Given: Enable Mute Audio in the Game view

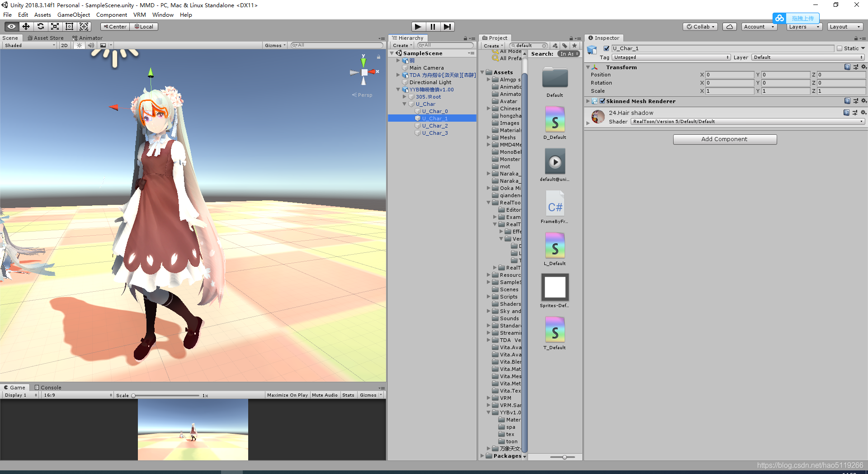Looking at the screenshot, I should click(x=325, y=394).
